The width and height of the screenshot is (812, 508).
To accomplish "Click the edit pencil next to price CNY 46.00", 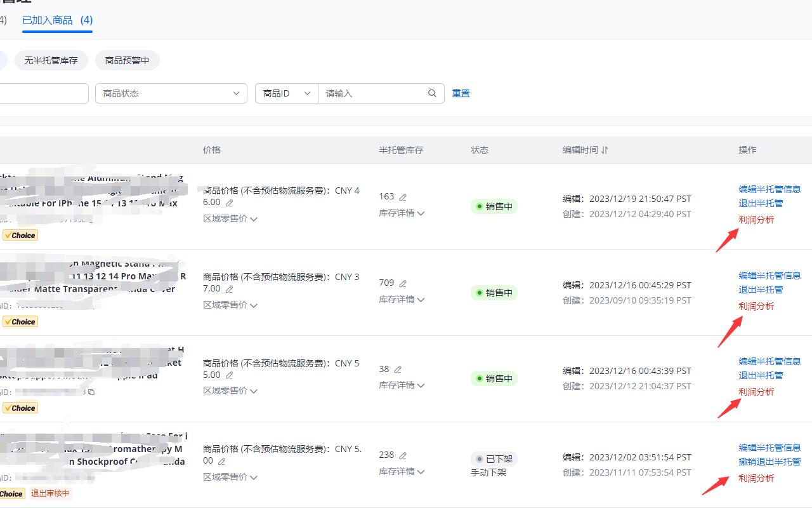I will [x=230, y=203].
